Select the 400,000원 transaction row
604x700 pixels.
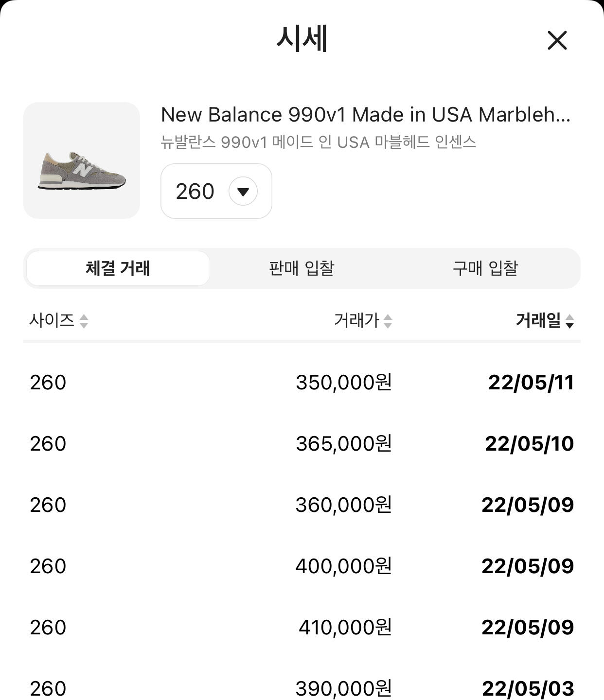click(343, 566)
